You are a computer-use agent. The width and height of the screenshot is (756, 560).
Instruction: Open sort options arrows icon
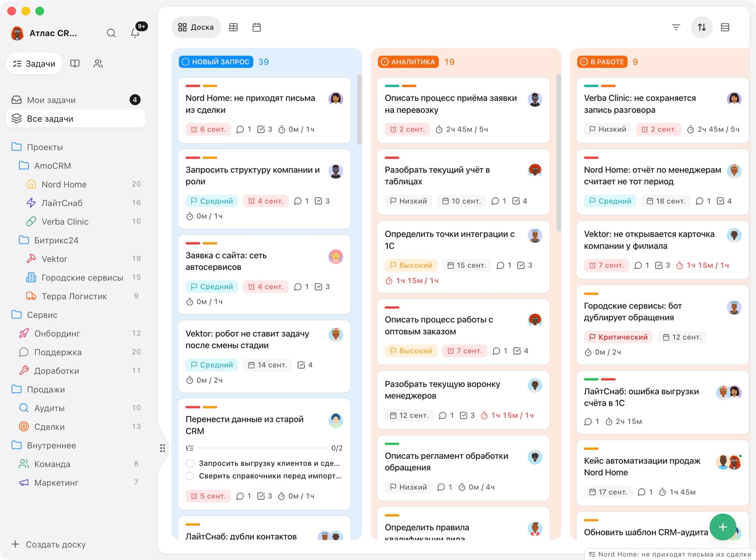(x=702, y=27)
